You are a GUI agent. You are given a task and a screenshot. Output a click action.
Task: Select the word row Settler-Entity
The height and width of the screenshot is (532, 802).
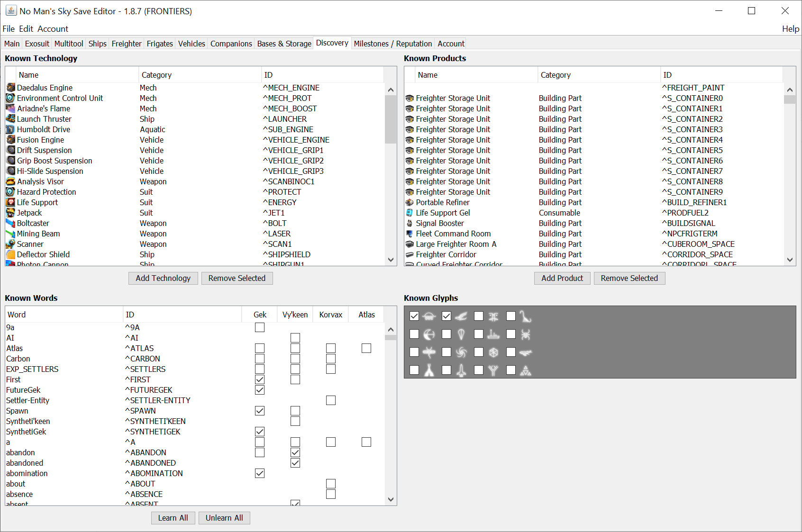pos(194,400)
